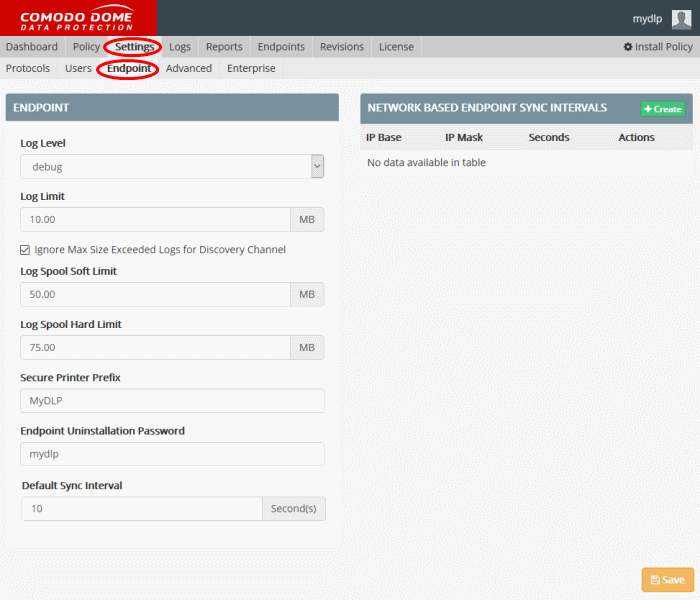Image resolution: width=700 pixels, height=600 pixels.
Task: Click the orange Save button
Action: pos(668,579)
